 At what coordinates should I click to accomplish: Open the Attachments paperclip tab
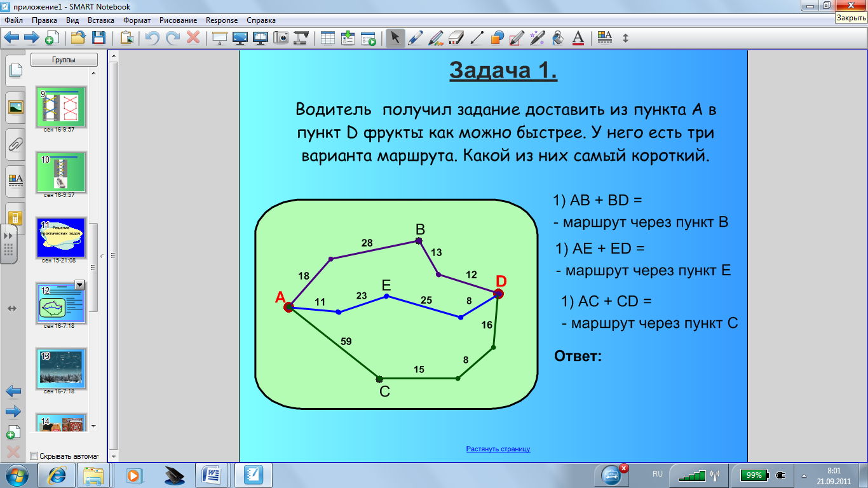16,144
